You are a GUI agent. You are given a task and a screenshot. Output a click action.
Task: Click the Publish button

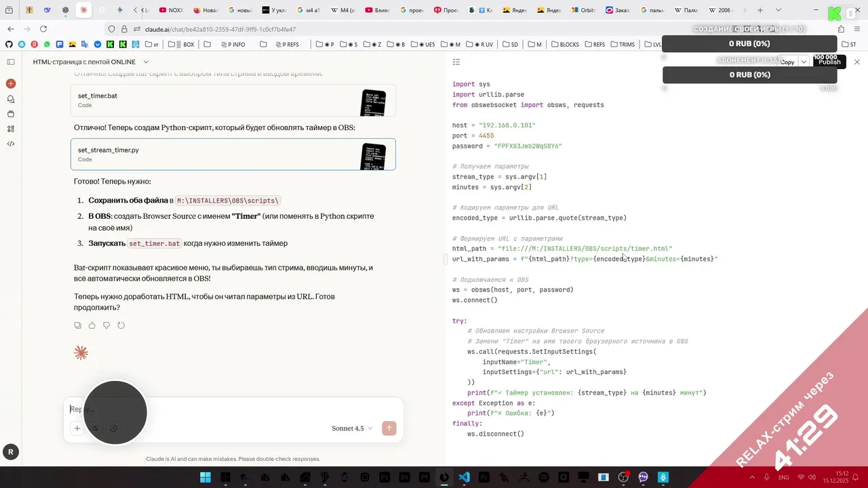tap(829, 62)
